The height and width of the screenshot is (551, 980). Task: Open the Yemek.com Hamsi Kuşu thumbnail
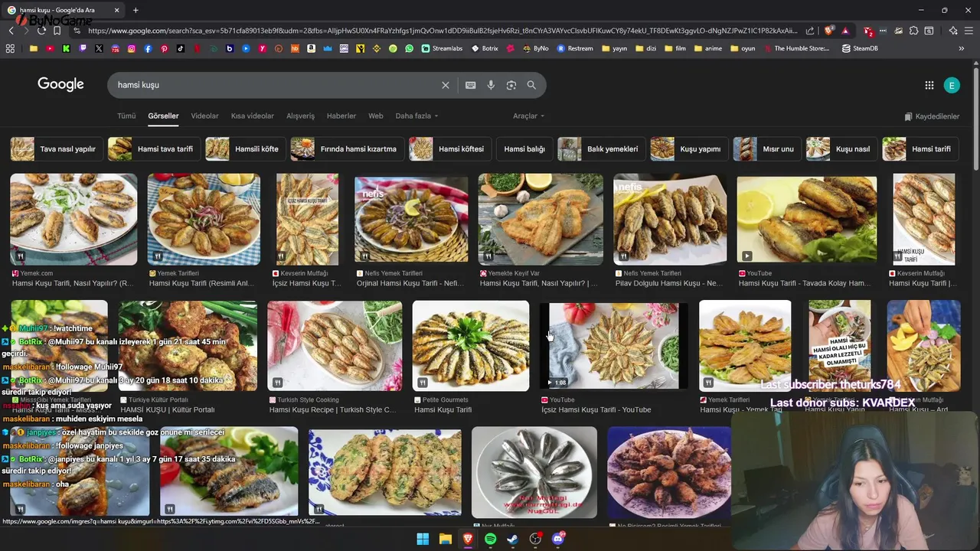tap(73, 220)
